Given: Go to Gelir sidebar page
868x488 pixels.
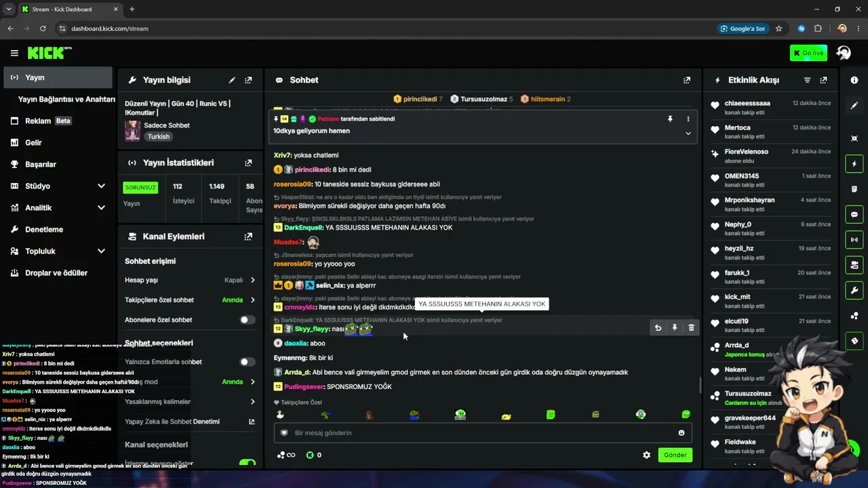Looking at the screenshot, I should (x=58, y=142).
